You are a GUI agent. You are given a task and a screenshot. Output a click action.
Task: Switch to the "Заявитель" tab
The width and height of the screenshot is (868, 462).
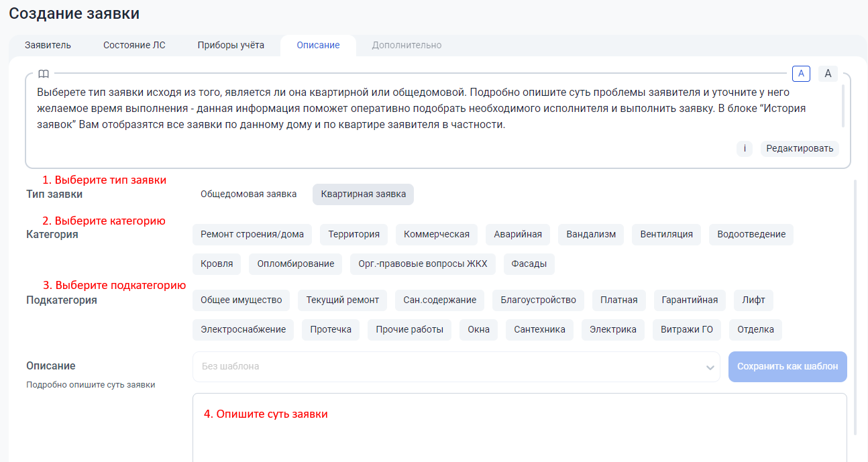point(48,46)
